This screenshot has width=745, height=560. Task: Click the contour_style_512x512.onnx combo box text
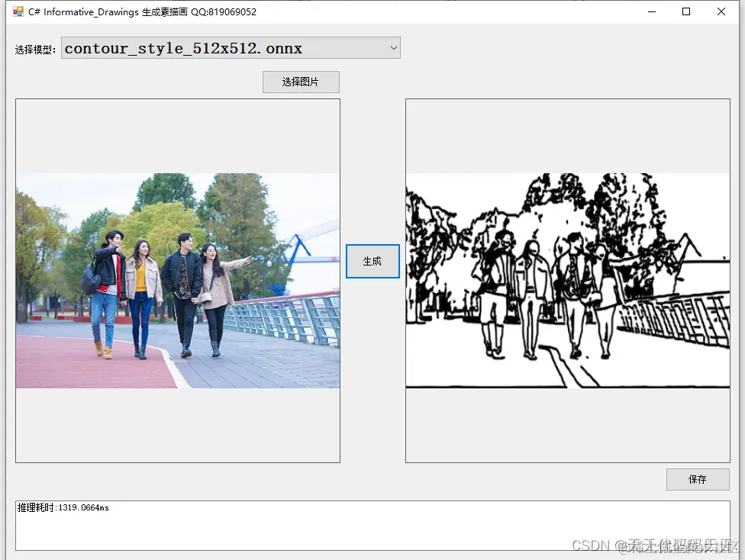[183, 49]
